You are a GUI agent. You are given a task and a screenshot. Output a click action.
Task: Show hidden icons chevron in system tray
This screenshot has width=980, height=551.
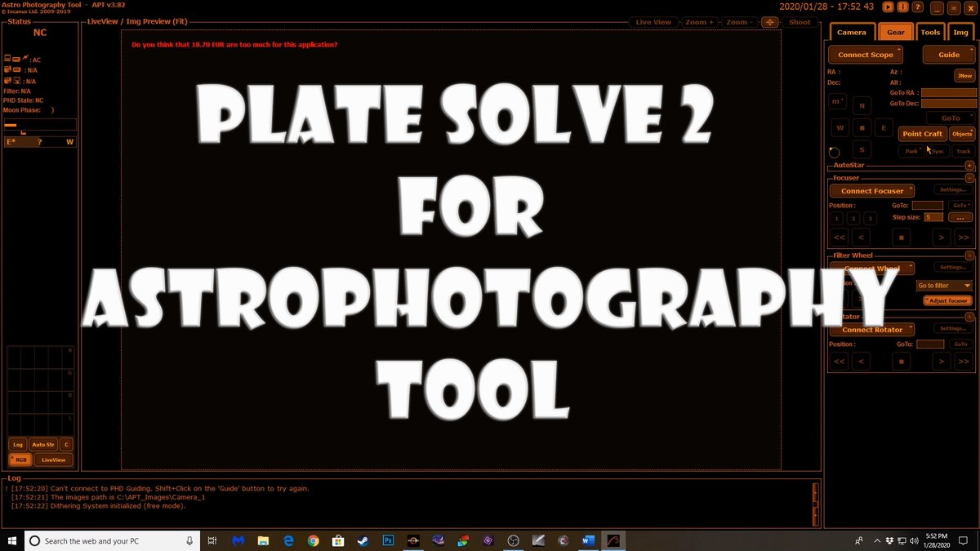point(878,540)
